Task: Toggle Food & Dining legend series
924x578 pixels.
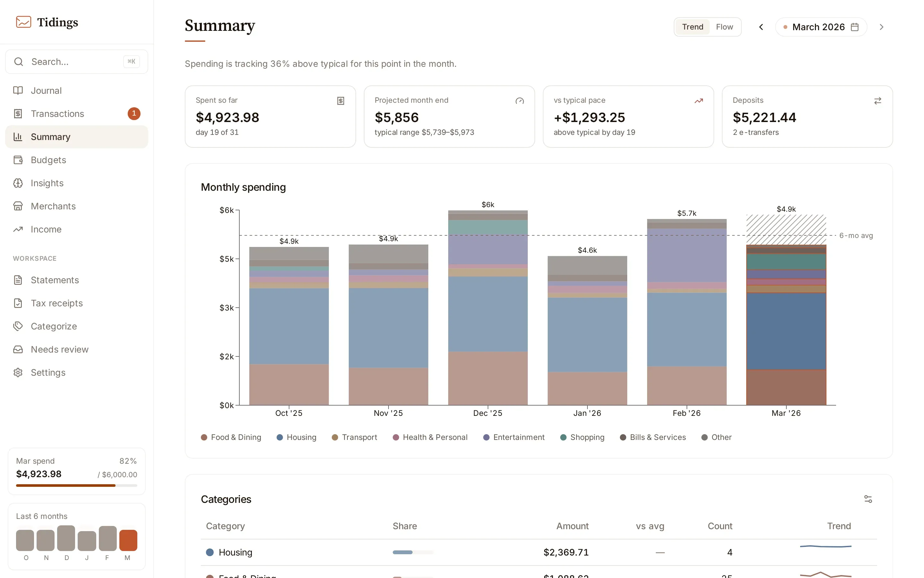Action: coord(231,437)
